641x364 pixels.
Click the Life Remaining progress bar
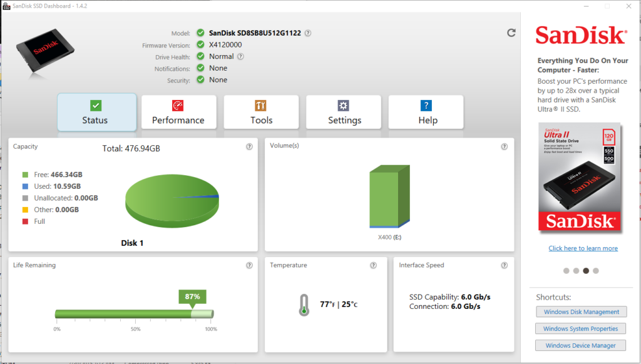(x=134, y=314)
